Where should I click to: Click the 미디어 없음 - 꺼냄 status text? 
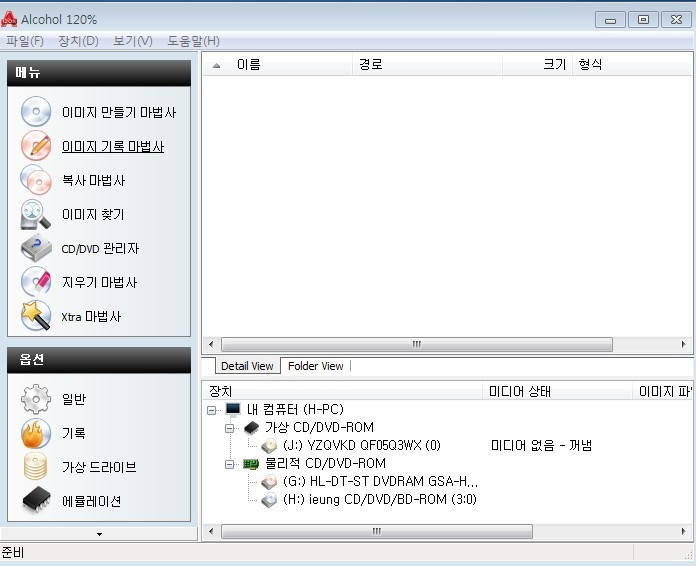point(542,445)
